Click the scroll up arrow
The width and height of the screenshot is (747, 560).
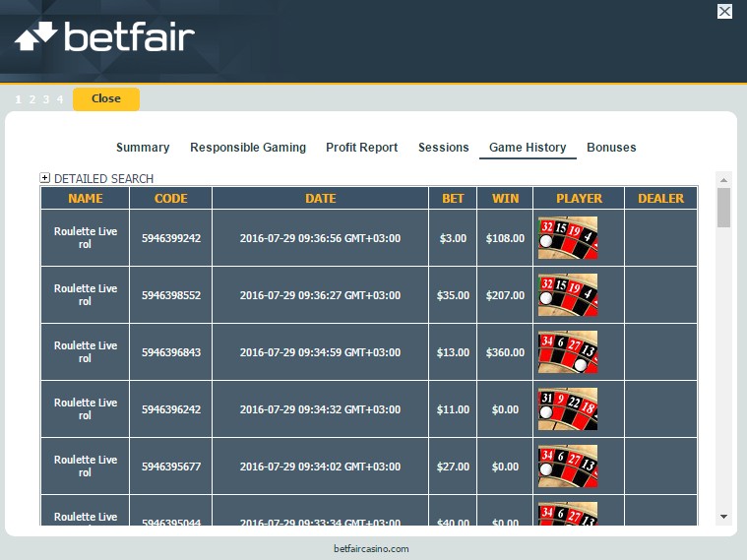tap(724, 180)
